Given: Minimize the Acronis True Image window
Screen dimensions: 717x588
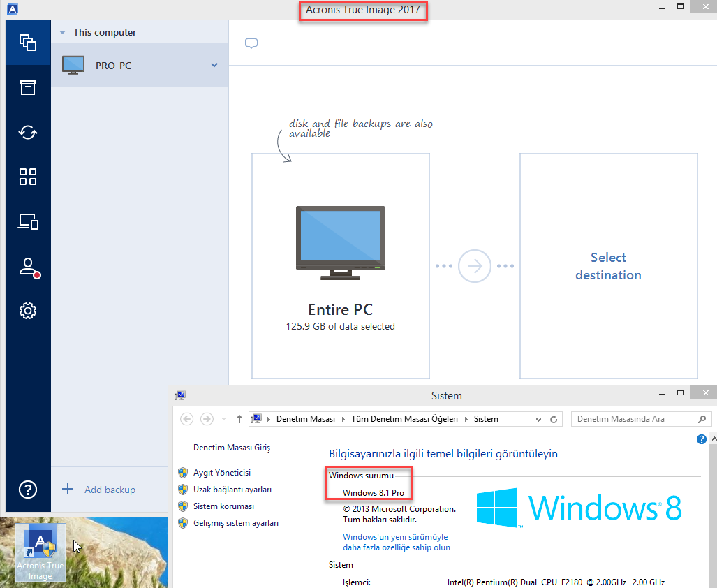Looking at the screenshot, I should tap(662, 8).
